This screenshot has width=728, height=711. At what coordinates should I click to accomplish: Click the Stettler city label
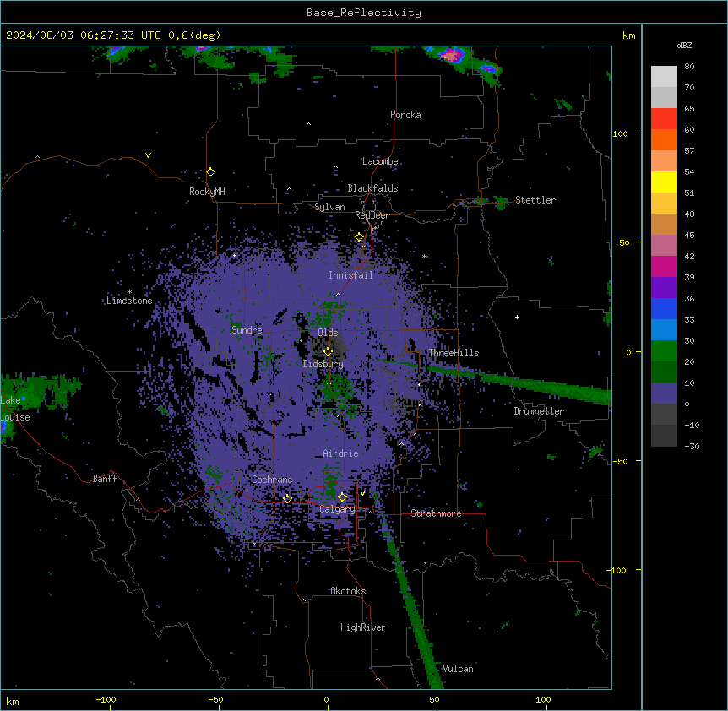535,200
